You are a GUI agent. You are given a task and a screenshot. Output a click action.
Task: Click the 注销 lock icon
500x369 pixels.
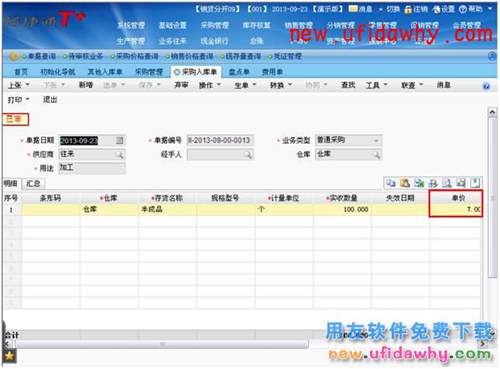click(x=408, y=9)
